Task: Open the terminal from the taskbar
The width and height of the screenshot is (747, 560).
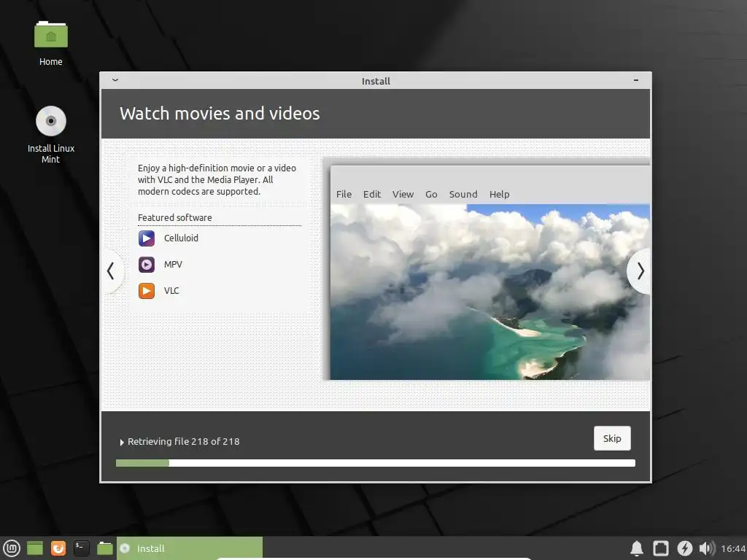Action: (82, 548)
